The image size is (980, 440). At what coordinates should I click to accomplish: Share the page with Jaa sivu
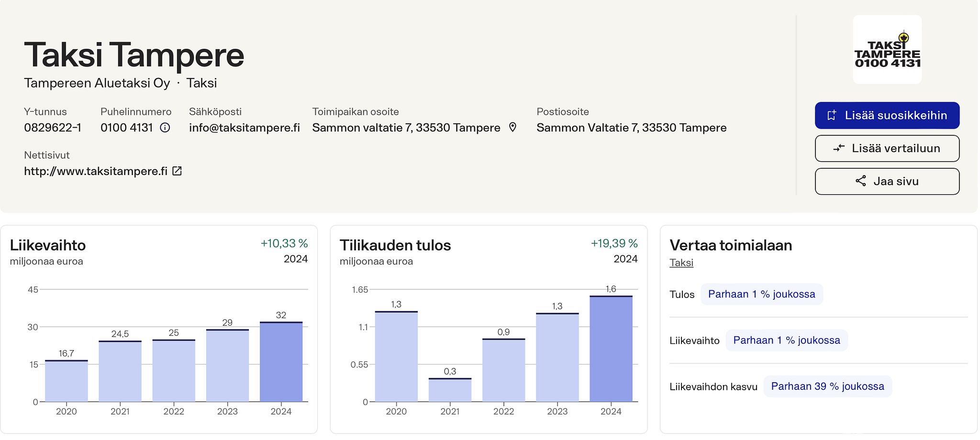tap(887, 181)
